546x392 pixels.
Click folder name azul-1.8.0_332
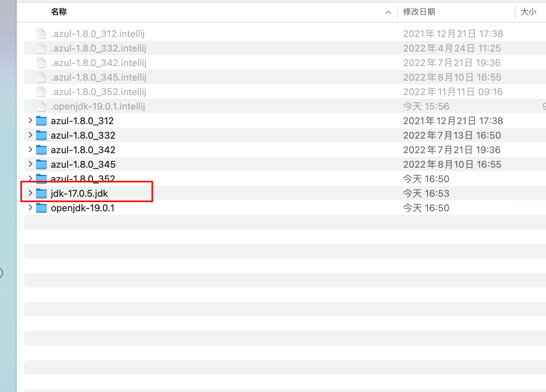coord(83,135)
